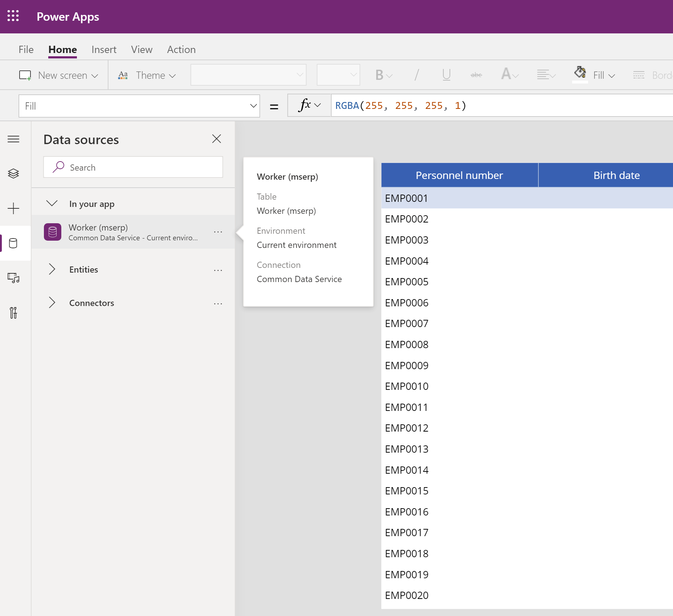Open the Fill property dropdown

254,106
